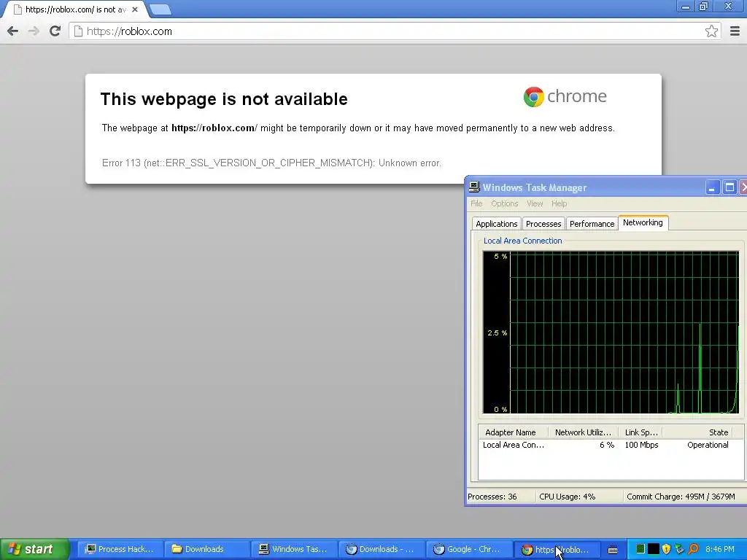Click 'Processes: 36' in the status bar
747x560 pixels.
pos(492,497)
